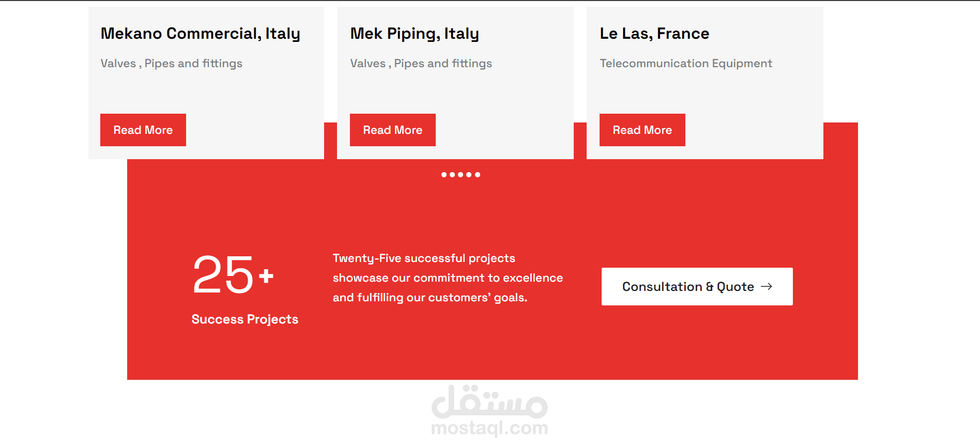Jump to the third carousel slide dot
This screenshot has width=980, height=447.
[461, 175]
